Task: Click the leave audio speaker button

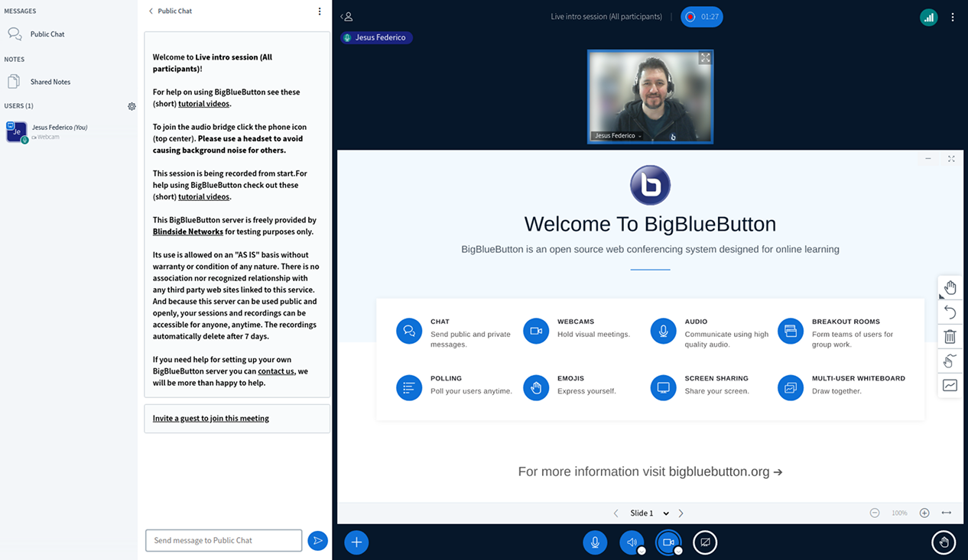Action: [632, 542]
